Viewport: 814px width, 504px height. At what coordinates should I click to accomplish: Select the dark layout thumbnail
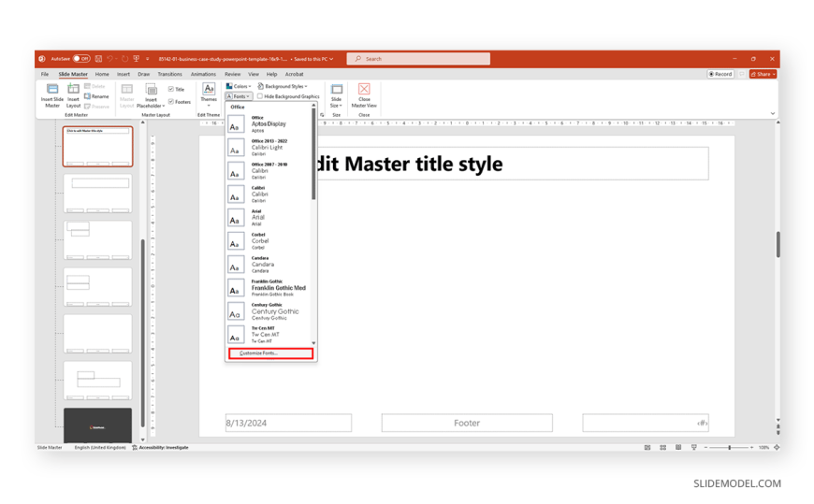tap(97, 425)
